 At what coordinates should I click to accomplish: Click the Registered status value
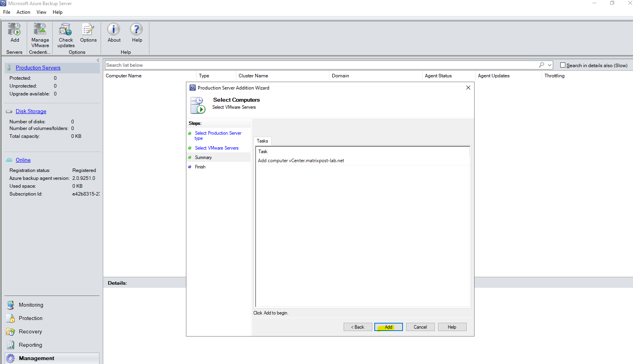(84, 170)
